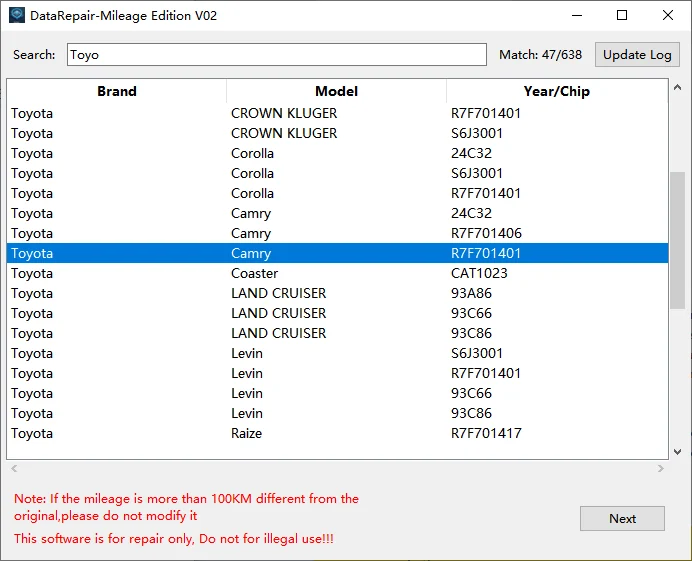692x561 pixels.
Task: Select the Levin S6J3001 row
Action: click(337, 354)
